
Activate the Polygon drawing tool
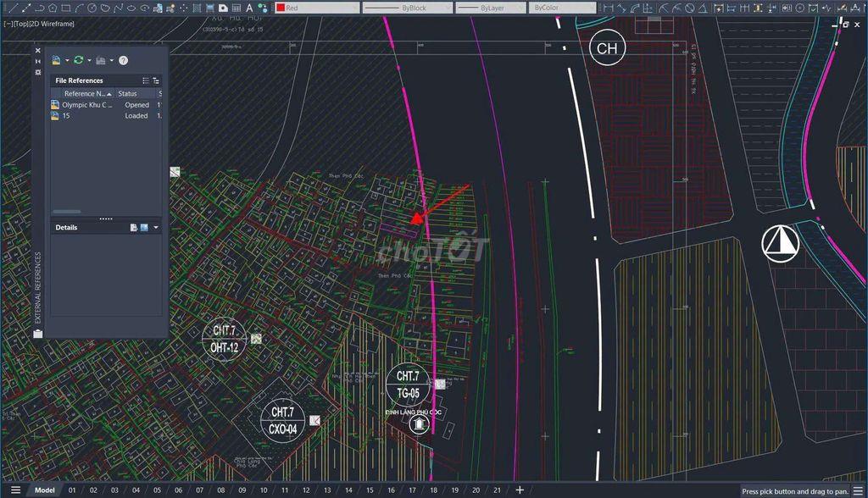point(53,8)
